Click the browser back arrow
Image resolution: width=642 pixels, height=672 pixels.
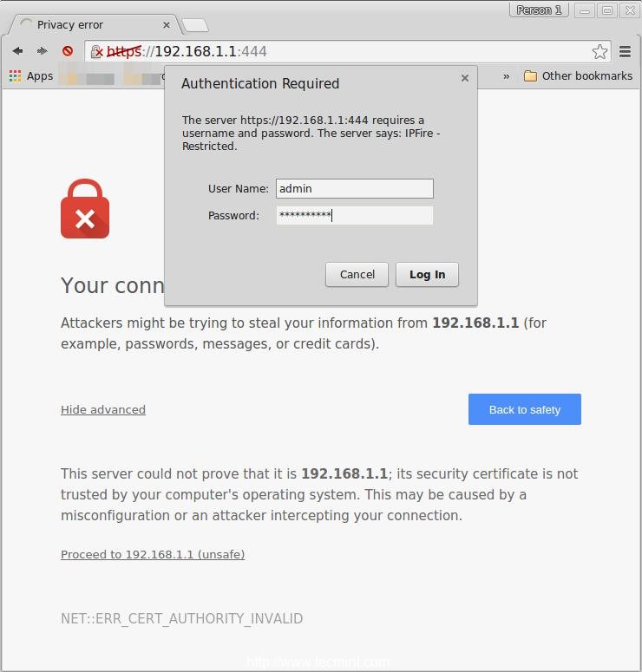17,51
